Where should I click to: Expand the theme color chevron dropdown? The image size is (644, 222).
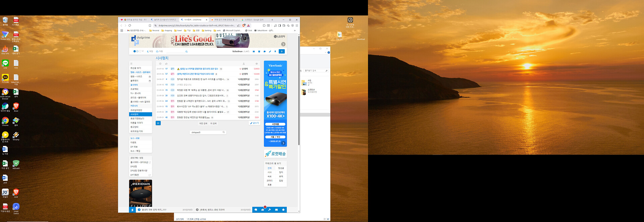pos(143,51)
